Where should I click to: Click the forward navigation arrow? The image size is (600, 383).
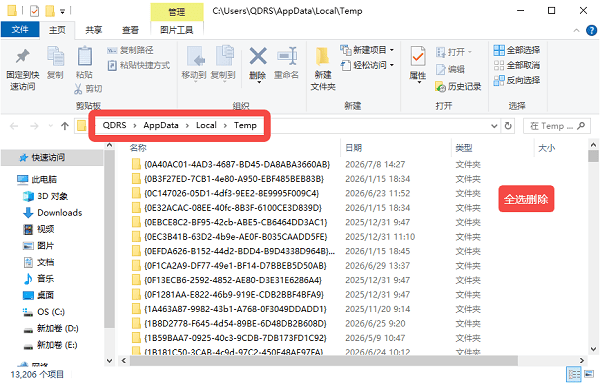coord(34,126)
